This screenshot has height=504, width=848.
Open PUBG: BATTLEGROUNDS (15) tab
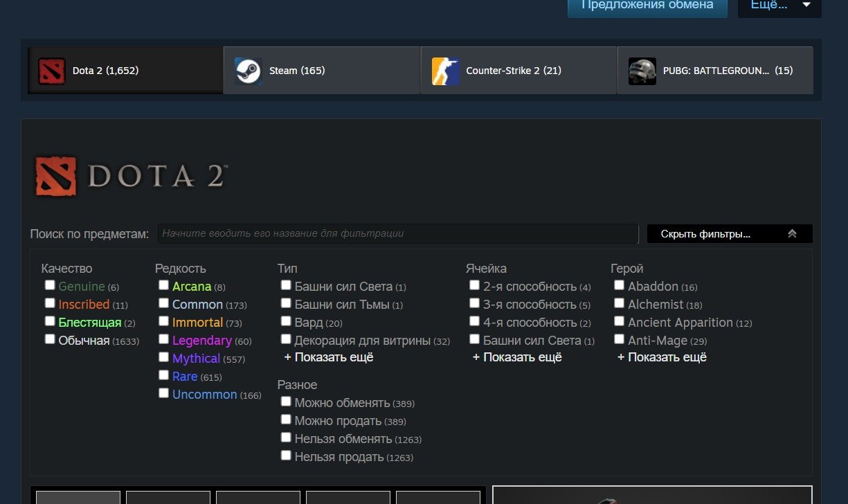click(715, 71)
